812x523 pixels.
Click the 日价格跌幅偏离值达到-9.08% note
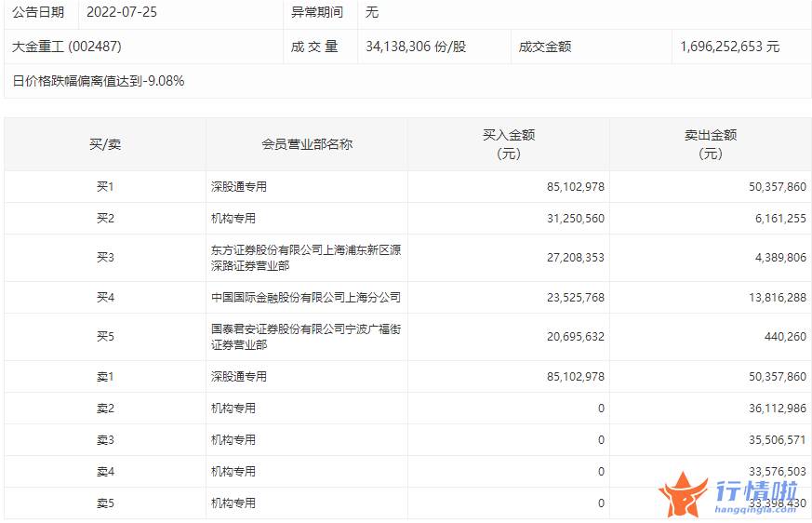(x=99, y=81)
